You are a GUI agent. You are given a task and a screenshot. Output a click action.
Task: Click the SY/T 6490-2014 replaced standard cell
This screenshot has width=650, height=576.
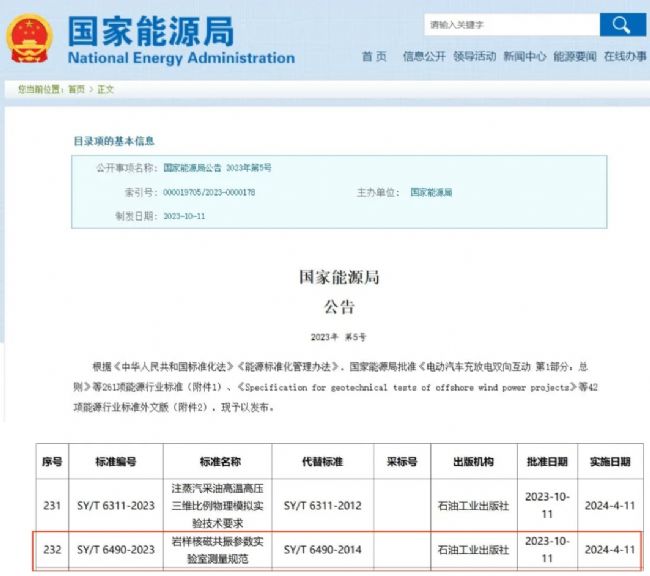coord(320,549)
